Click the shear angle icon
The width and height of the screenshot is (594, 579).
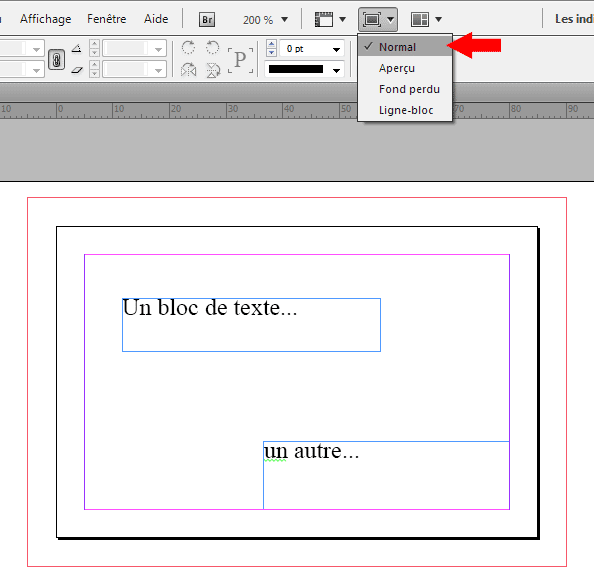(77, 70)
